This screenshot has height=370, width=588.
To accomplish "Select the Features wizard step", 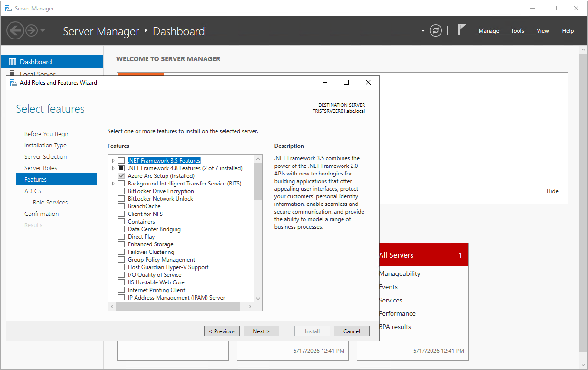I will (56, 179).
